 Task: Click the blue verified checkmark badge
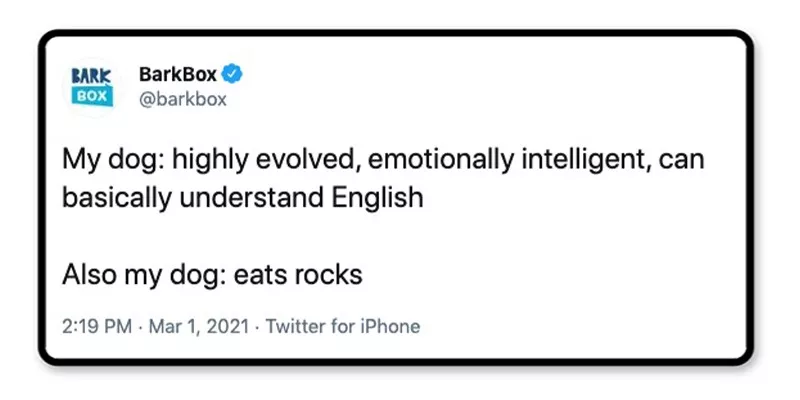(x=234, y=75)
